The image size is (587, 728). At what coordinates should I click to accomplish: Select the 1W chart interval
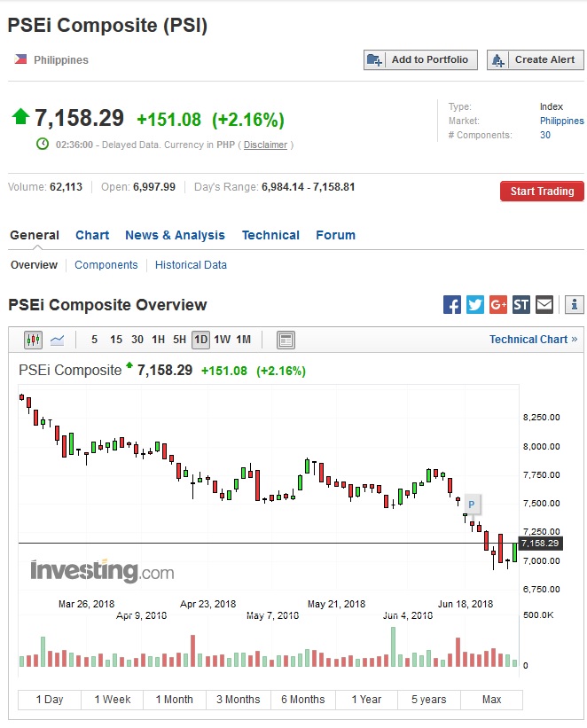click(222, 340)
